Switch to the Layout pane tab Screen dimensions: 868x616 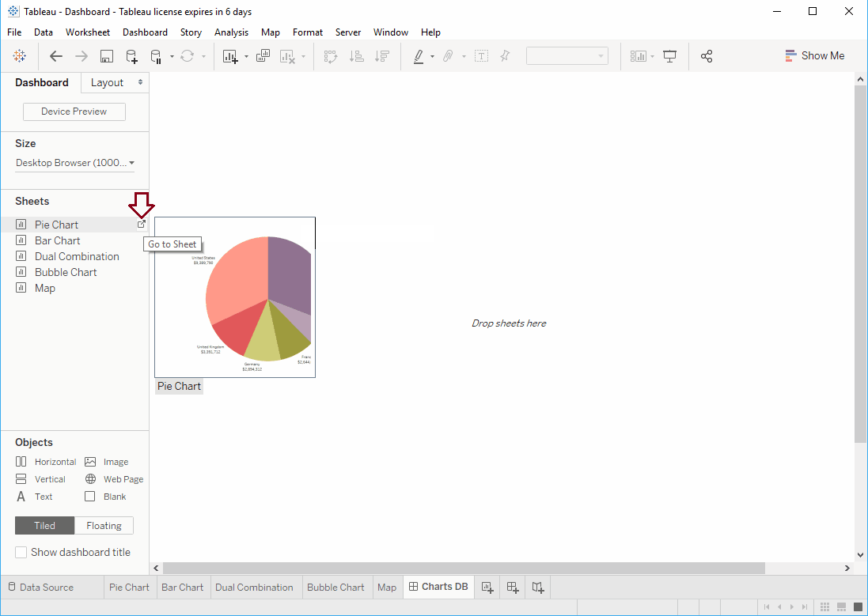point(108,82)
